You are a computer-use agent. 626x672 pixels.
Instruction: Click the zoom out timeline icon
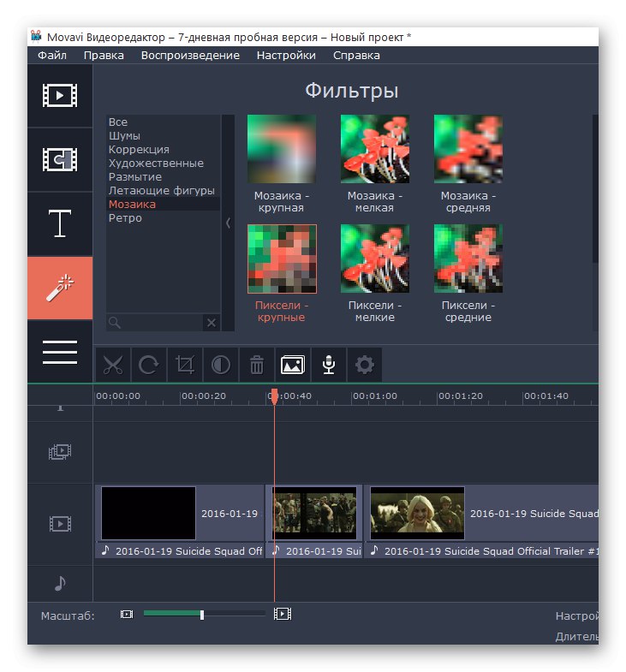point(127,614)
